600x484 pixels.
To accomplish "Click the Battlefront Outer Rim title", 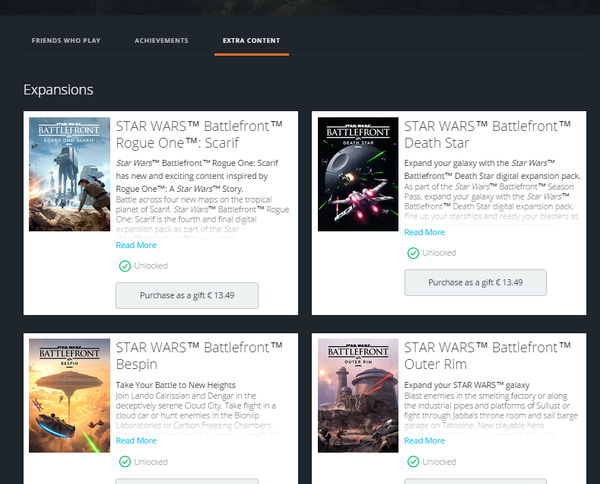I will coord(488,356).
